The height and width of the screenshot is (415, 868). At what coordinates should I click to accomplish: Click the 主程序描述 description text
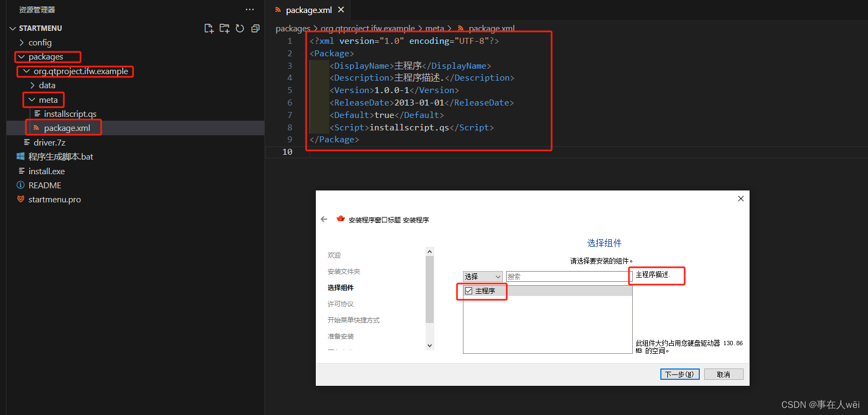click(x=653, y=275)
